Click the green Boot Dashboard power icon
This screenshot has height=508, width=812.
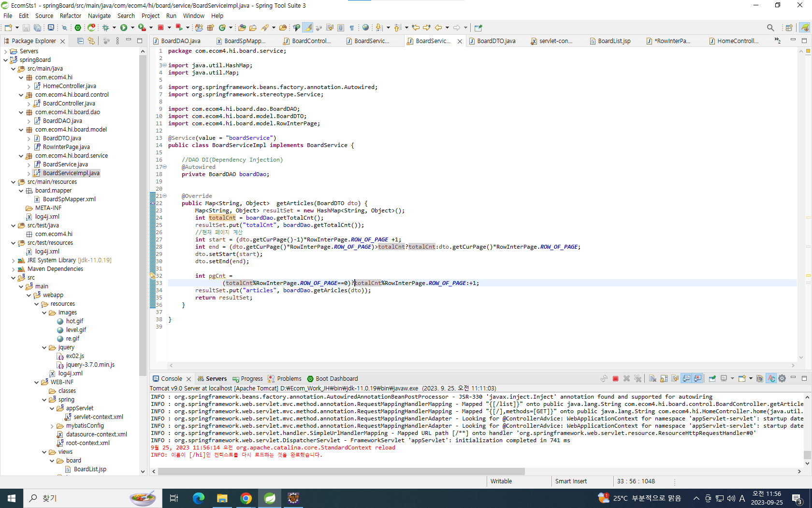[78, 28]
